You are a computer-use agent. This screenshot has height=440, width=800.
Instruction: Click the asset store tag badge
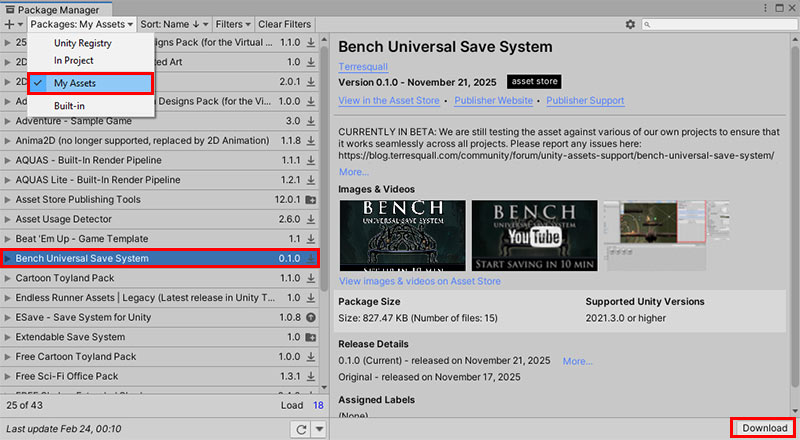pyautogui.click(x=534, y=82)
